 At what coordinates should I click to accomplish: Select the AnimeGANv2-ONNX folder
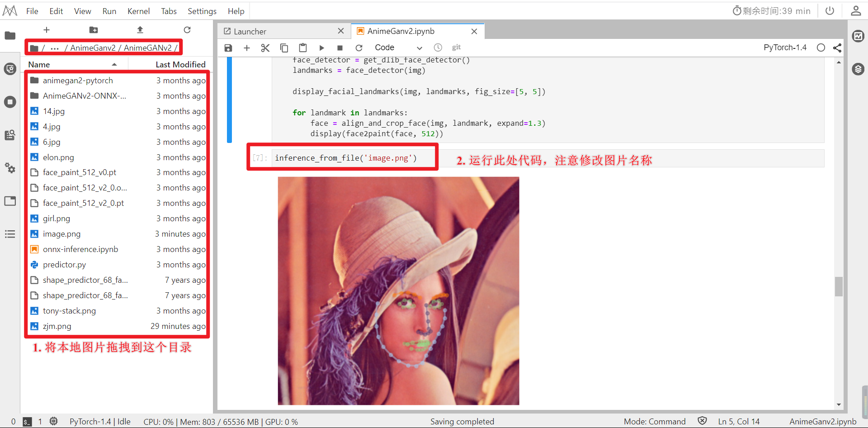coord(118,96)
